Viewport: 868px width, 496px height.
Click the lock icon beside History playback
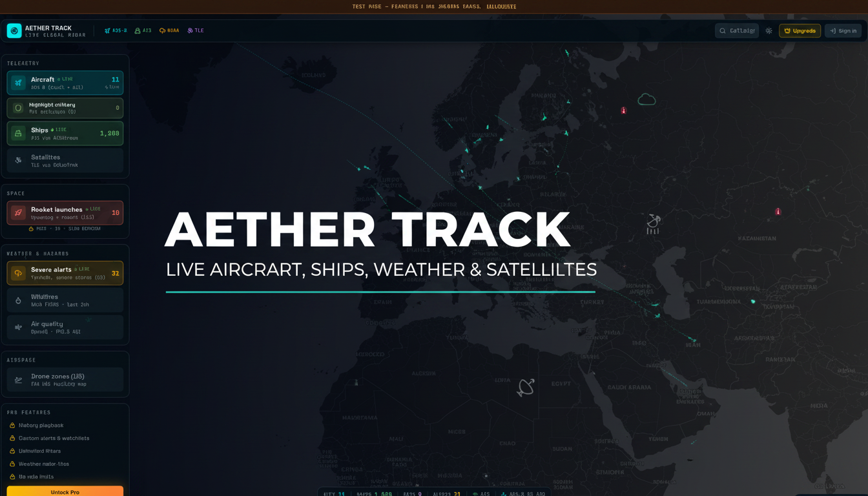tap(12, 426)
